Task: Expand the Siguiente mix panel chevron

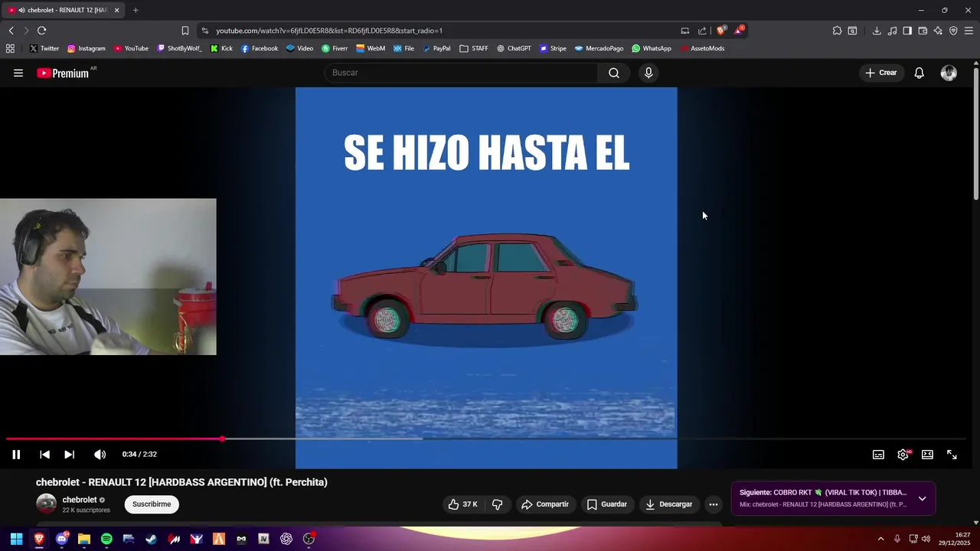Action: pyautogui.click(x=922, y=498)
